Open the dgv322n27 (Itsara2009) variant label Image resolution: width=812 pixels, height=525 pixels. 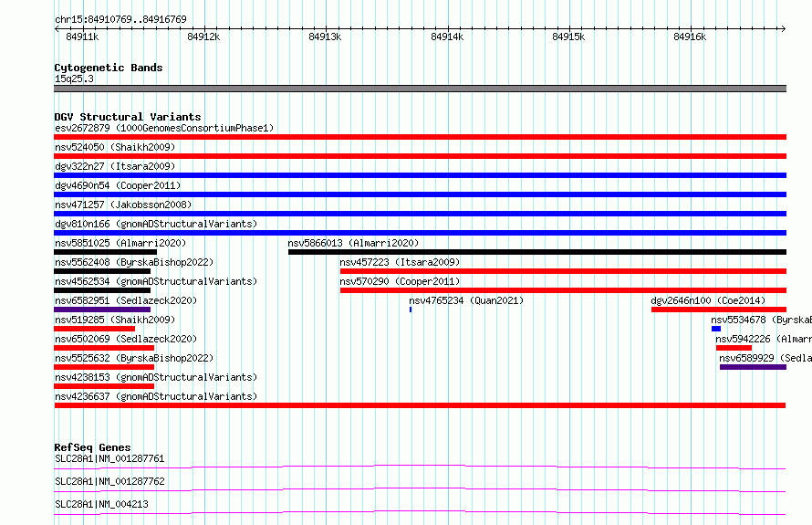(x=115, y=166)
